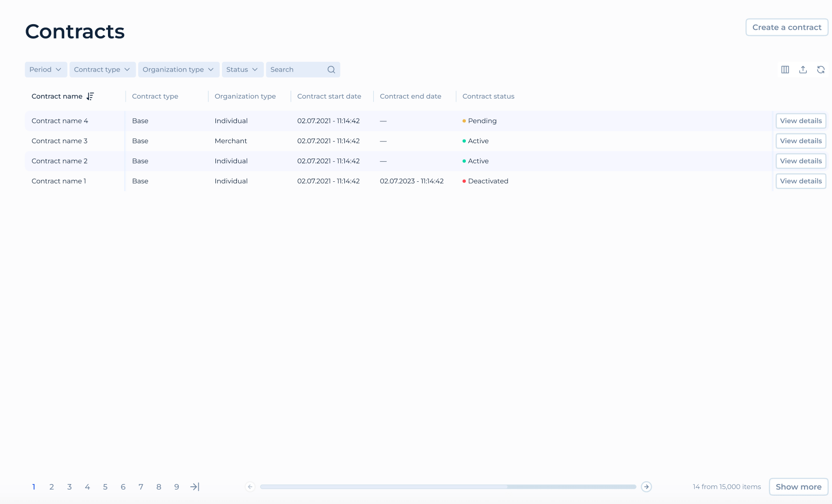832x504 pixels.
Task: Refresh the contracts table using the refresh icon
Action: pyautogui.click(x=821, y=69)
